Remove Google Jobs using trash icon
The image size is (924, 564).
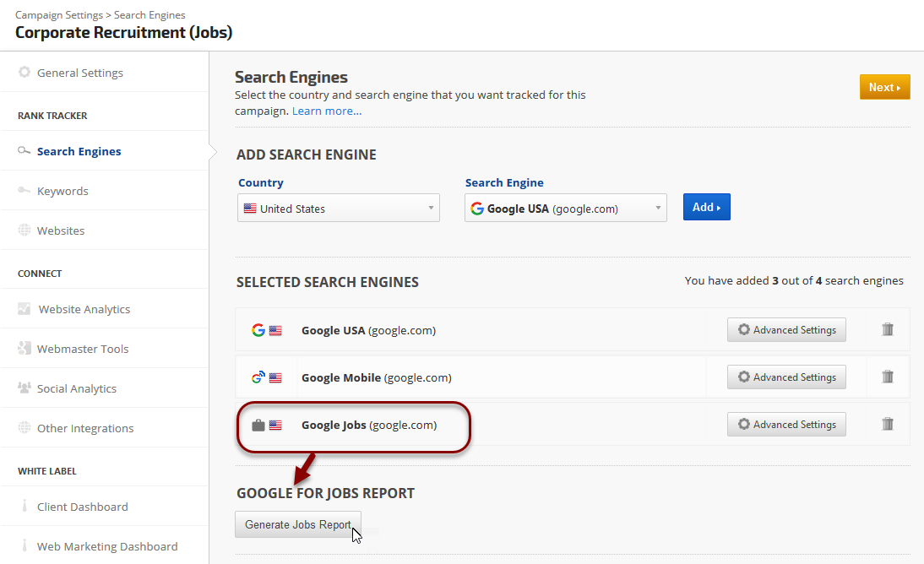tap(887, 425)
